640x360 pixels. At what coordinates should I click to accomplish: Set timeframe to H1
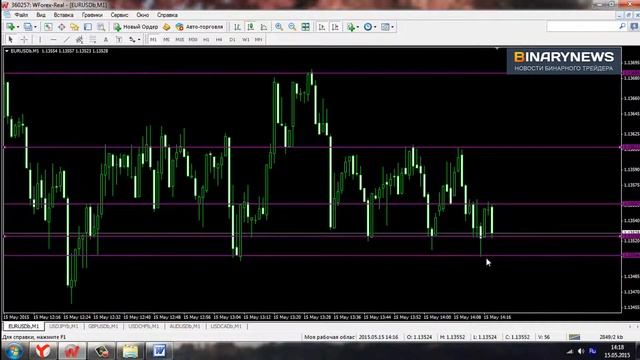pyautogui.click(x=206, y=40)
